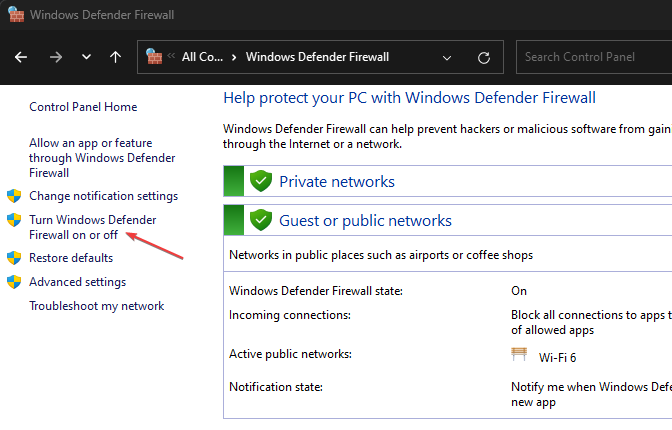This screenshot has width=672, height=430.
Task: Open the breadcrumb arrow after 'All Co...'
Action: point(234,57)
